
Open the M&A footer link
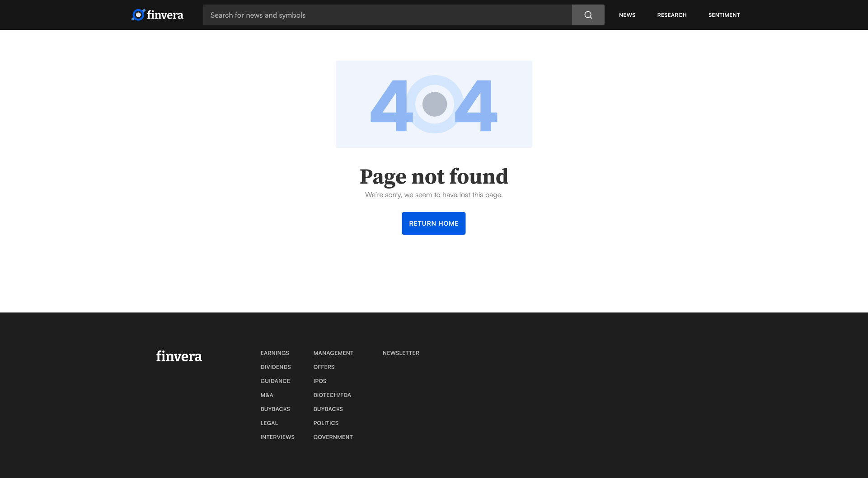(267, 395)
